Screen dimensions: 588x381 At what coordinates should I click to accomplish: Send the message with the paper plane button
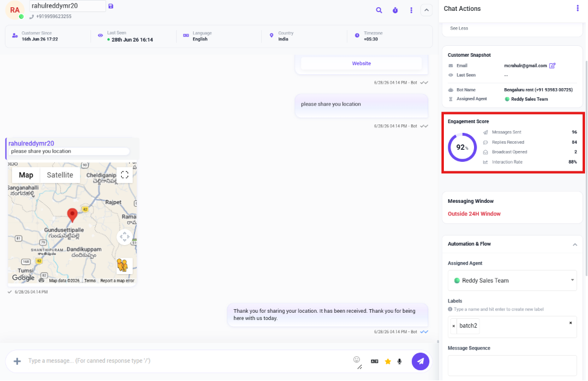pos(420,361)
